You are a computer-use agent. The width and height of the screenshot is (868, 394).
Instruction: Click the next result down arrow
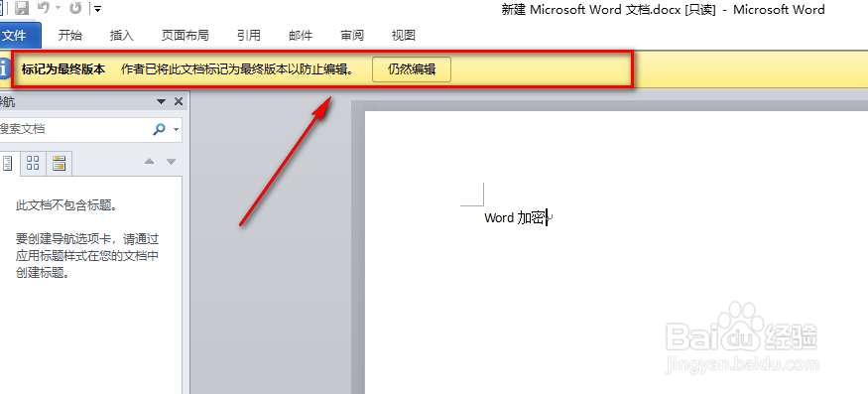(x=171, y=162)
